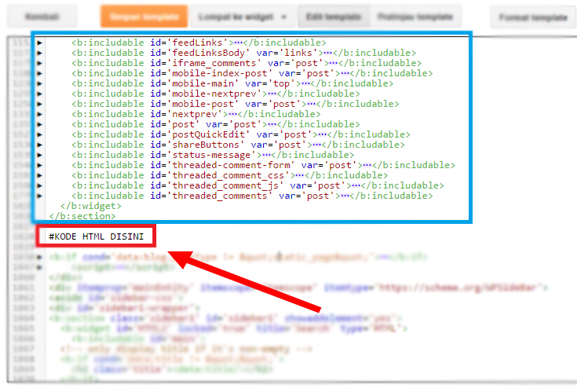Click the 'top' var value on mobile-main line
This screenshot has width=587, height=389.
[x=282, y=83]
